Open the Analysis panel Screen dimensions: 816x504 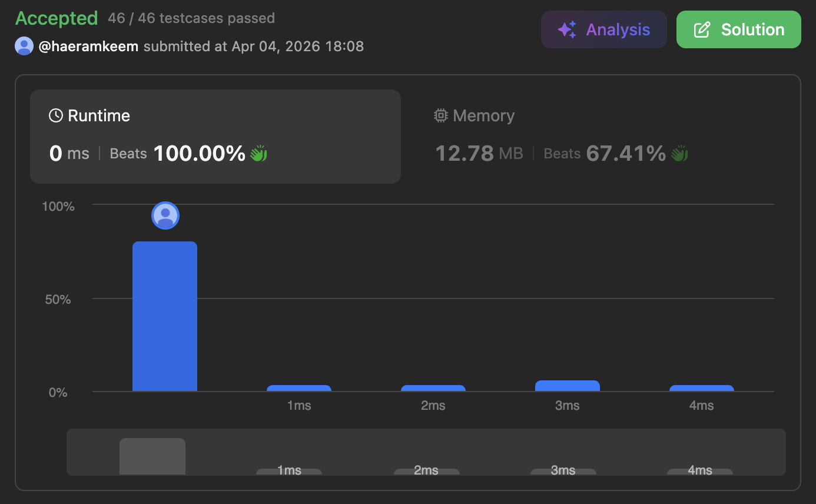tap(603, 29)
